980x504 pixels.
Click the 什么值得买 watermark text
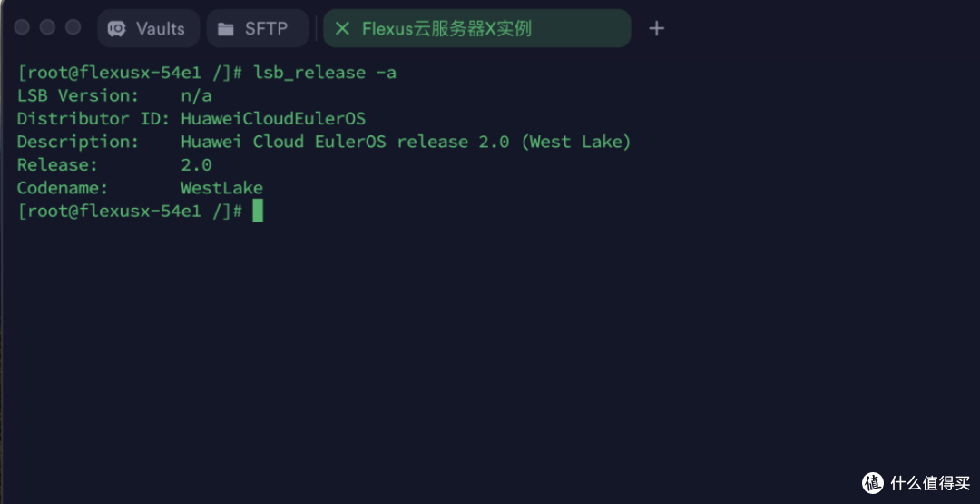point(927,482)
